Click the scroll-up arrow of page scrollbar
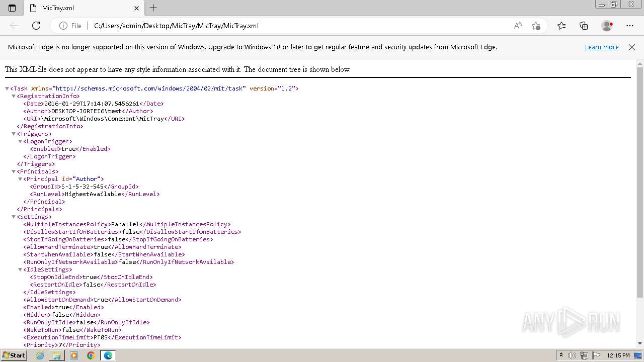This screenshot has height=362, width=644. (x=640, y=63)
